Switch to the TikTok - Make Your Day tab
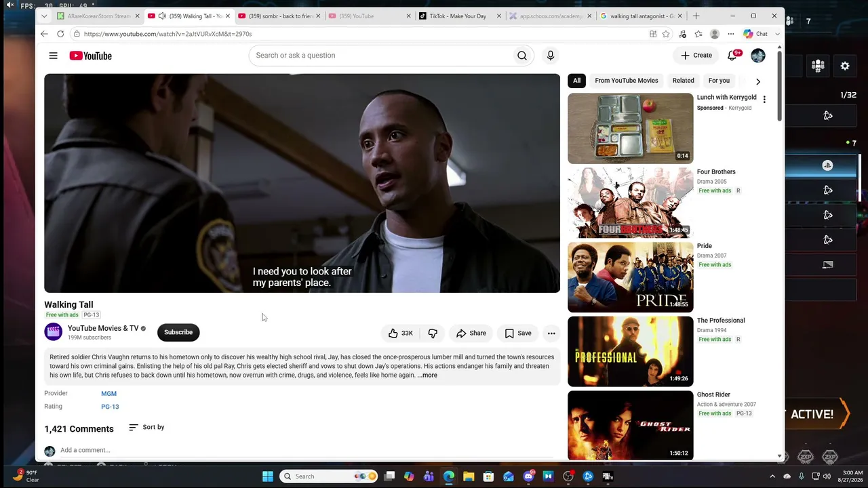 pyautogui.click(x=460, y=16)
